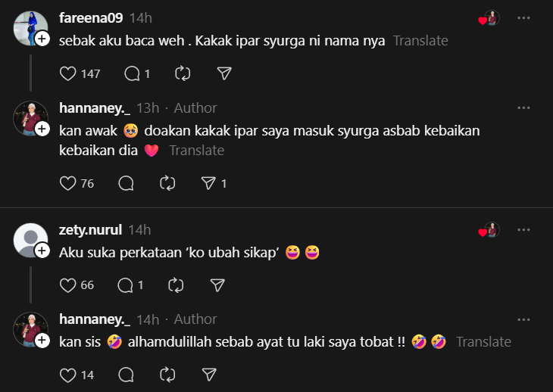The height and width of the screenshot is (392, 553).
Task: Like fareena09's comment with 147 likes
Action: pyautogui.click(x=69, y=73)
